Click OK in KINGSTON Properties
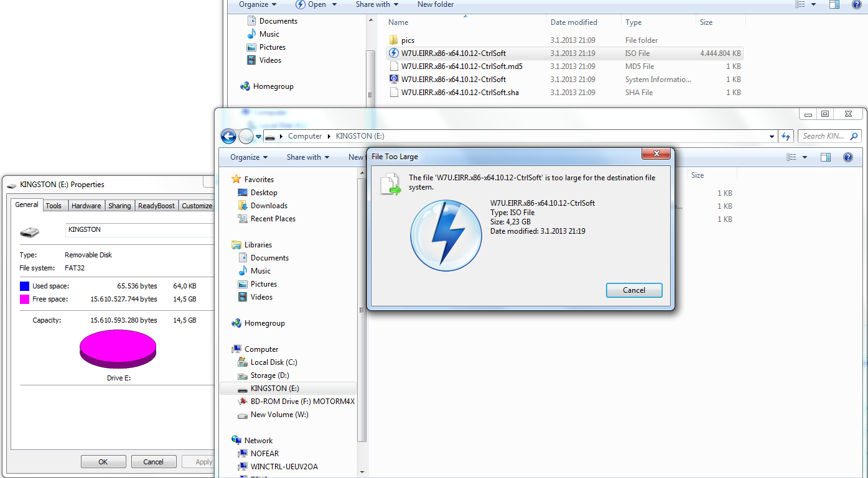868x478 pixels. pyautogui.click(x=103, y=462)
